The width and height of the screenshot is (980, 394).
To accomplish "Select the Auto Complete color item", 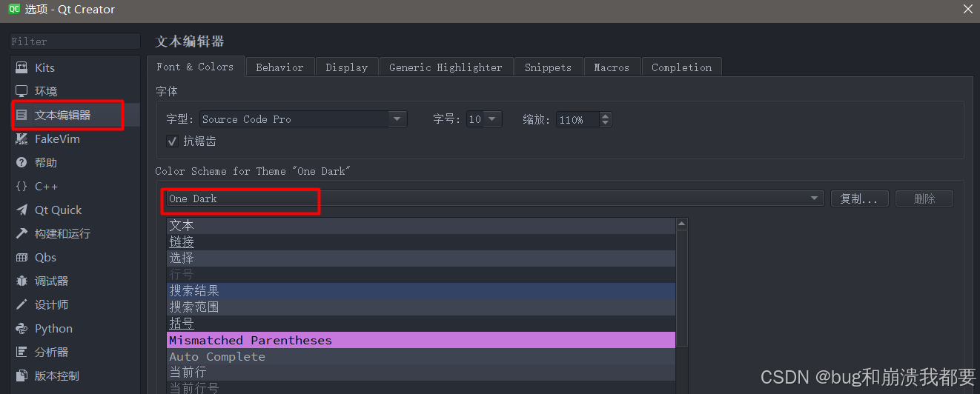I will click(421, 356).
